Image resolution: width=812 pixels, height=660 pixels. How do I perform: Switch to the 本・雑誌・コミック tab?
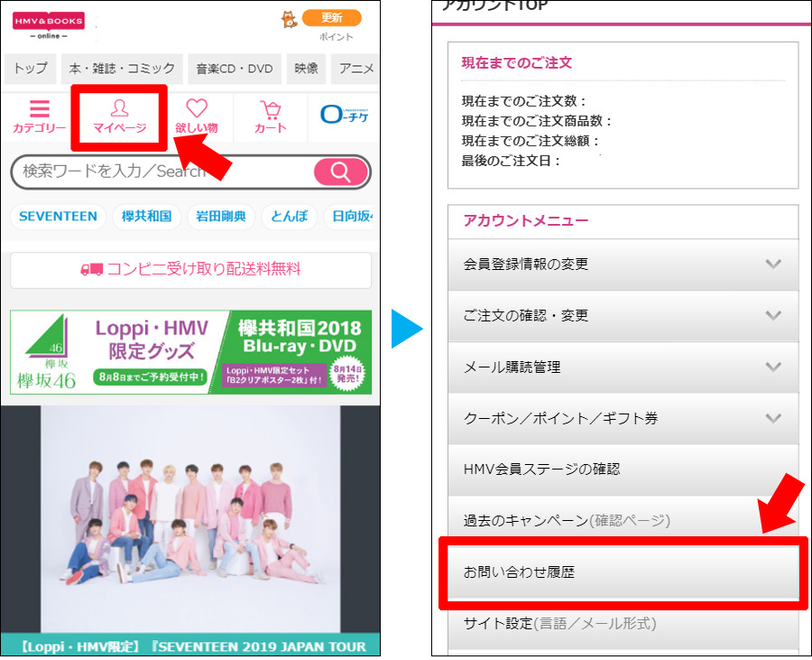[122, 69]
